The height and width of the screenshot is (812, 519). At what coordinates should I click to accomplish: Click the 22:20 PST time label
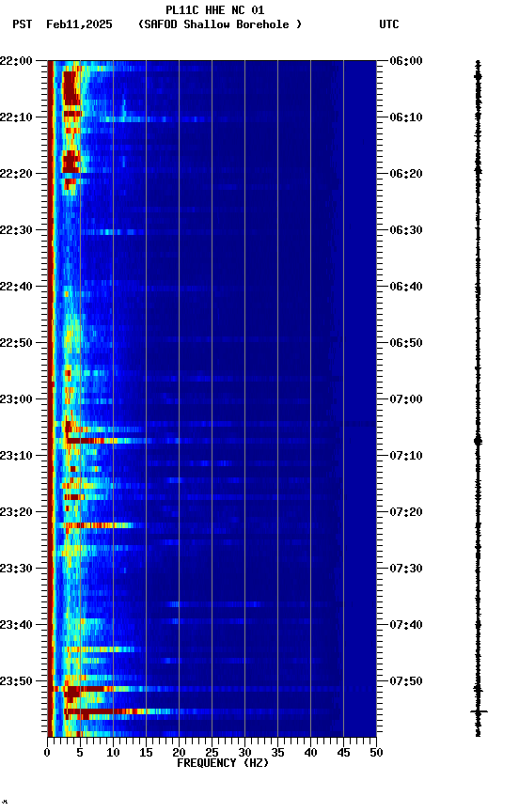(x=16, y=174)
